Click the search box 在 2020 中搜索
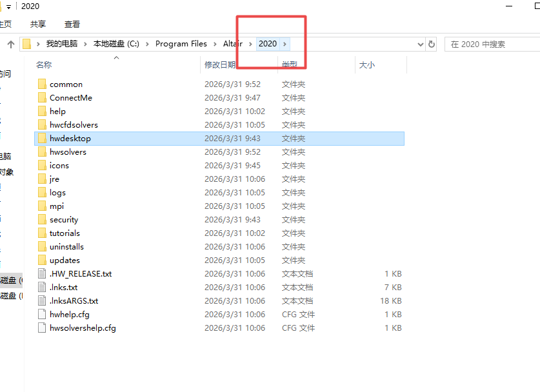 coord(490,44)
